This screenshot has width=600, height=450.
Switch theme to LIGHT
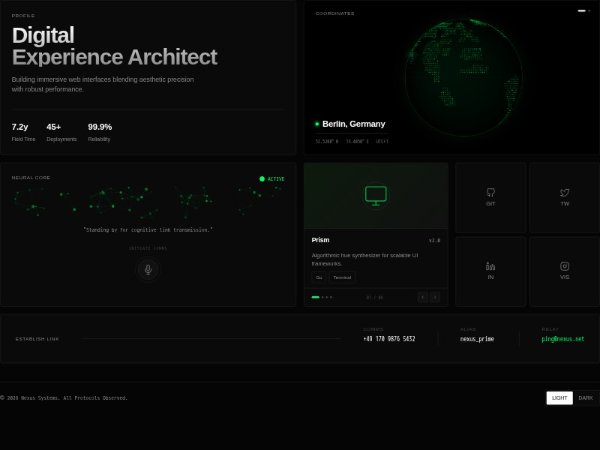click(x=559, y=398)
